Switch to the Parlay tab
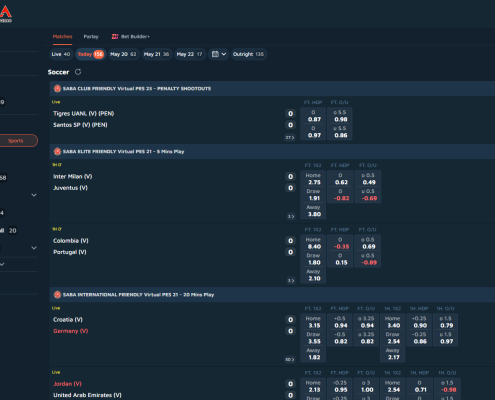The height and width of the screenshot is (400, 495). pyautogui.click(x=91, y=37)
